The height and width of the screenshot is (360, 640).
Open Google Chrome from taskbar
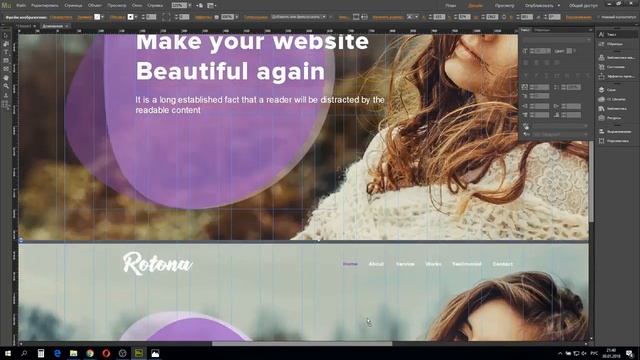pyautogui.click(x=90, y=353)
